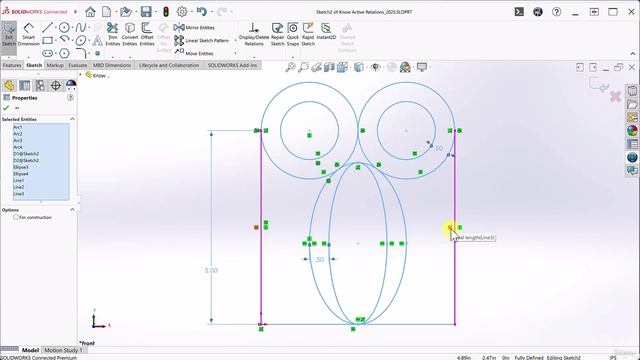Screen dimensions: 640x360
Task: Enable the For construction checkbox
Action: 16,217
